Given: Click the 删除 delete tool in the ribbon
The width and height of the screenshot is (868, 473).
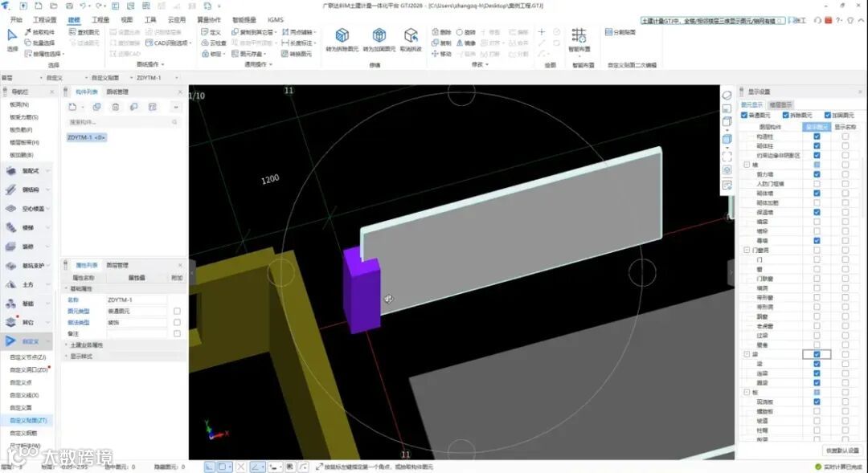Looking at the screenshot, I should pyautogui.click(x=440, y=32).
